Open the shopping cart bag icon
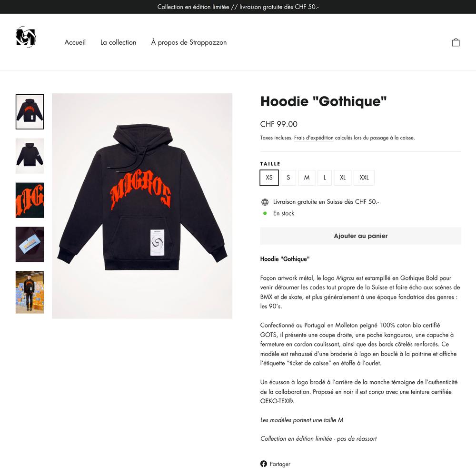This screenshot has width=476, height=476. click(456, 42)
